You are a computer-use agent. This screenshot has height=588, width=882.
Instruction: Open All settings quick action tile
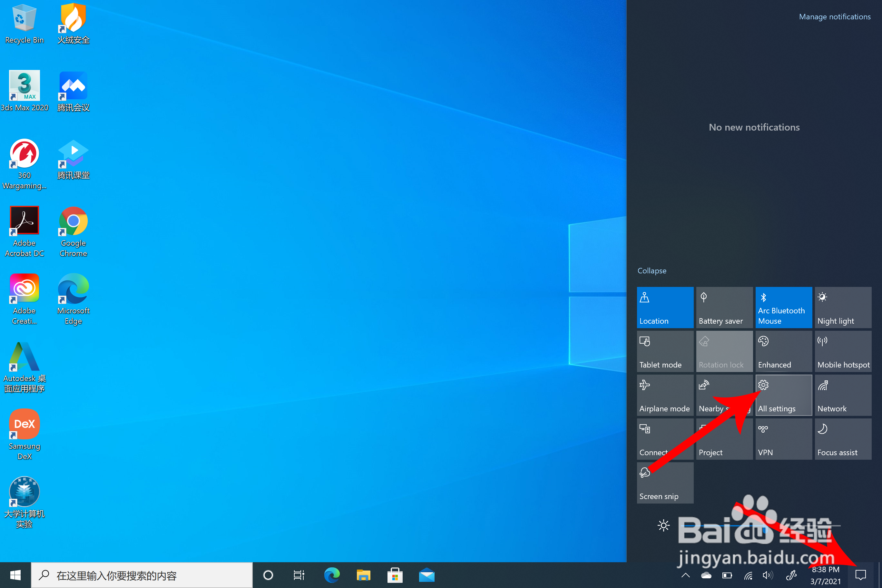coord(783,395)
